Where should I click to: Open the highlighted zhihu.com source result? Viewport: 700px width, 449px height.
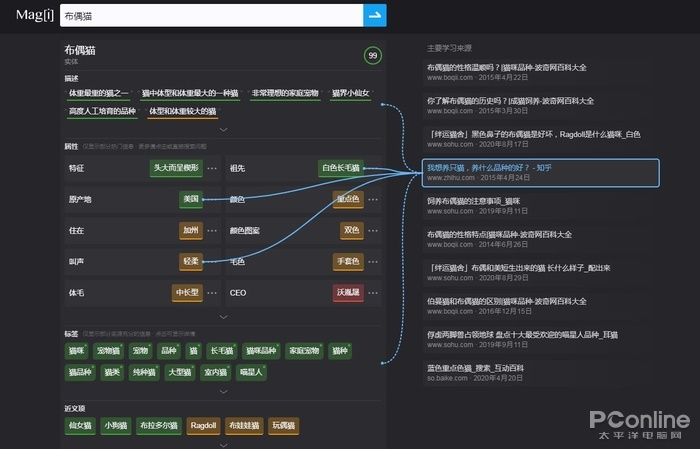[x=540, y=172]
